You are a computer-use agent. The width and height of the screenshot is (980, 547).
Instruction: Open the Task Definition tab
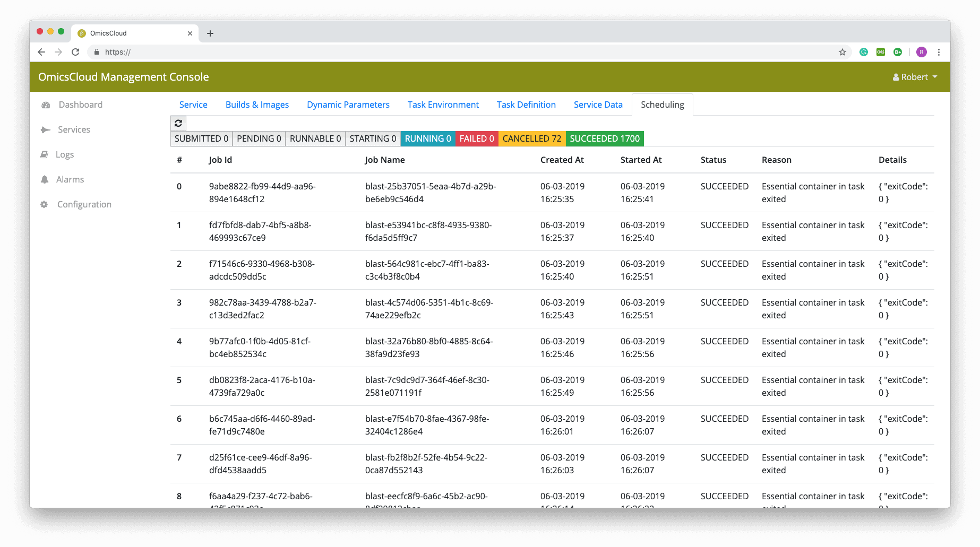526,105
